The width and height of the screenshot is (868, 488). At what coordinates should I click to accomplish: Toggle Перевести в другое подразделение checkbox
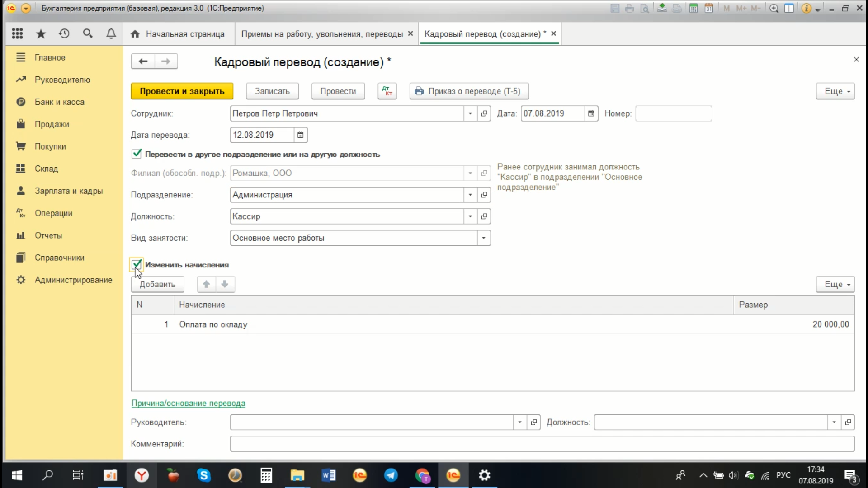click(137, 154)
